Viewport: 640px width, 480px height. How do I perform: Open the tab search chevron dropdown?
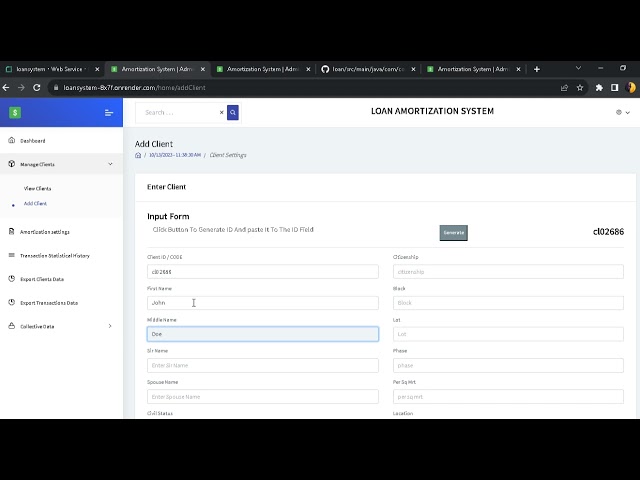click(x=578, y=68)
